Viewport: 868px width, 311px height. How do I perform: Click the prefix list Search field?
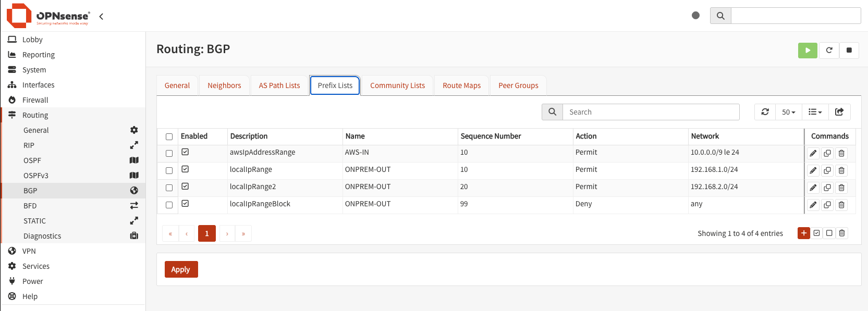point(651,112)
